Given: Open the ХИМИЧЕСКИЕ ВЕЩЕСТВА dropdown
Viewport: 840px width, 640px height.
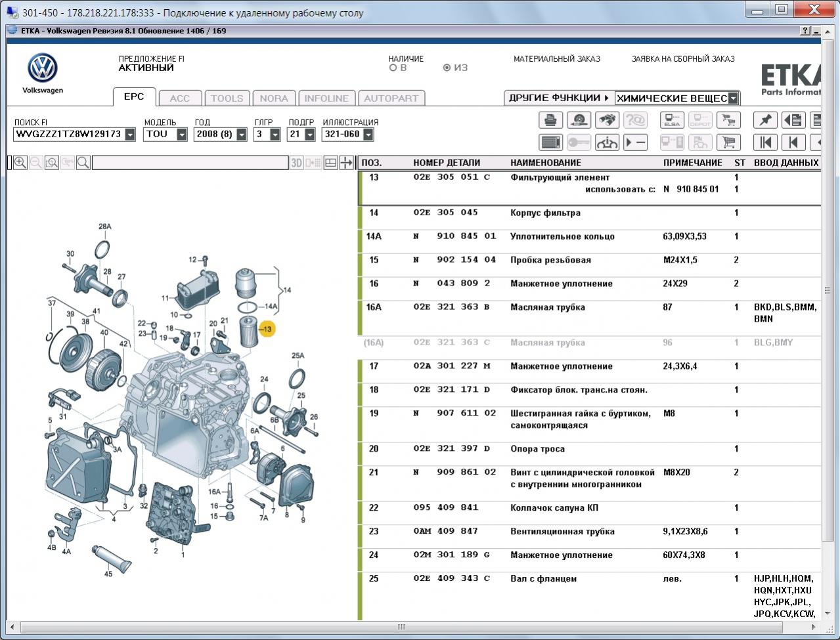Looking at the screenshot, I should click(734, 98).
